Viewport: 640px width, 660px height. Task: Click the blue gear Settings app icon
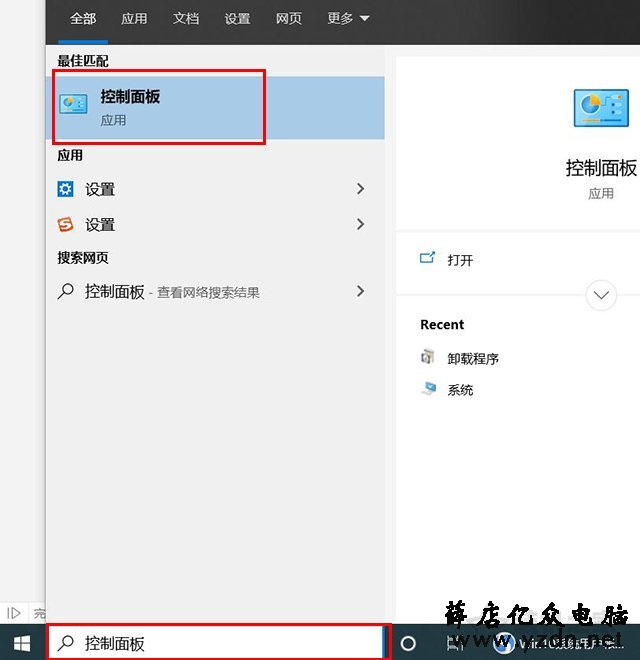(65, 189)
